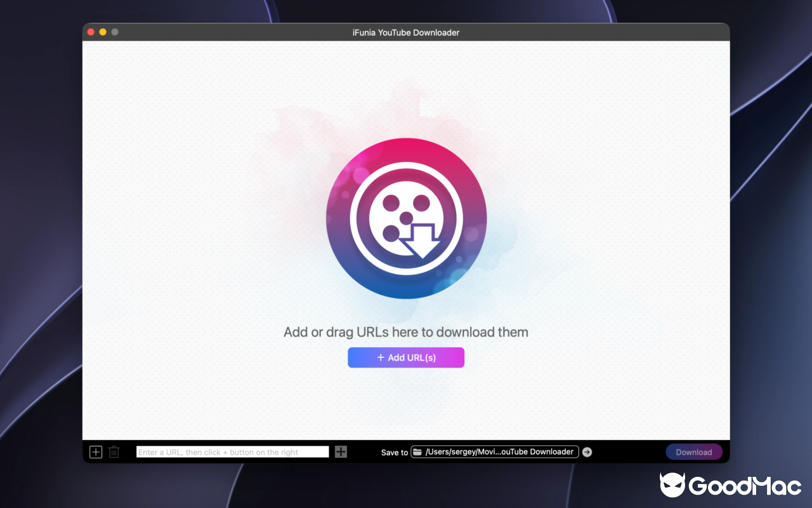Minimize the window with yellow button
812x508 pixels.
point(103,32)
